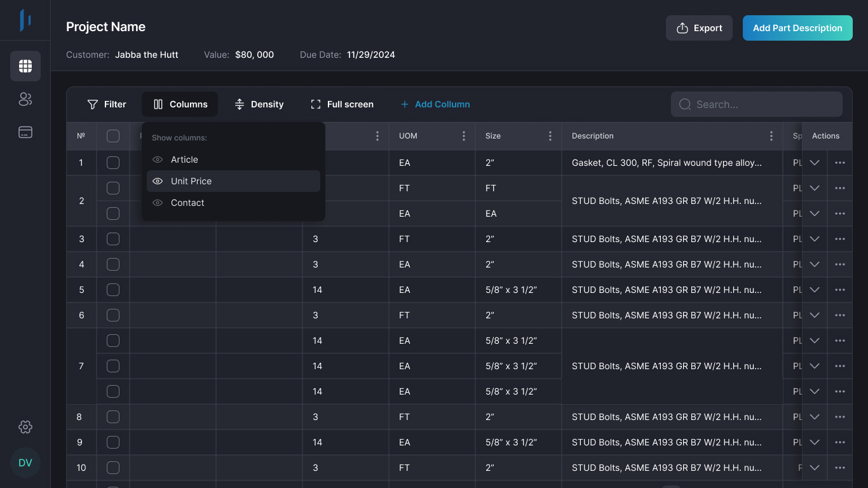
Task: Click the Export button
Action: 699,28
